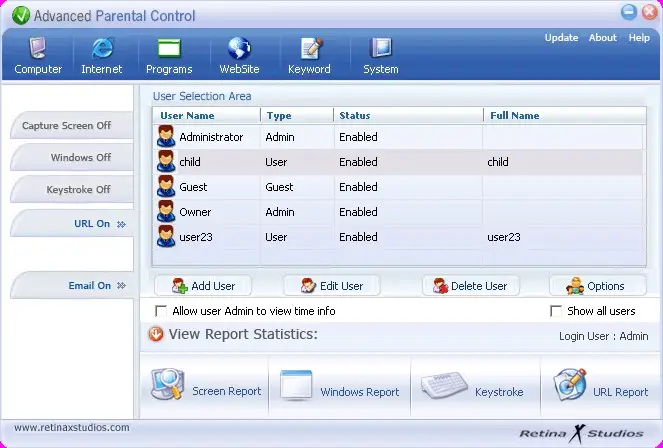Open the WebSite globe icon
The image size is (663, 448).
tap(239, 48)
